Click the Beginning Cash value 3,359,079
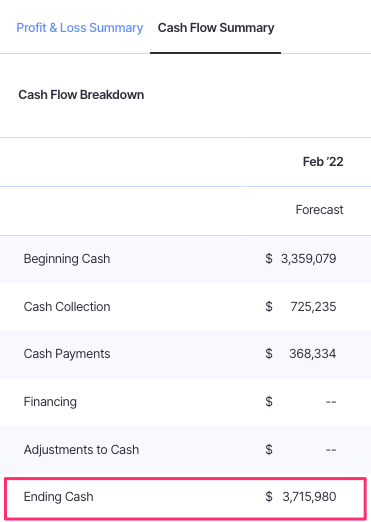Screen dimensions: 371x522 [308, 259]
